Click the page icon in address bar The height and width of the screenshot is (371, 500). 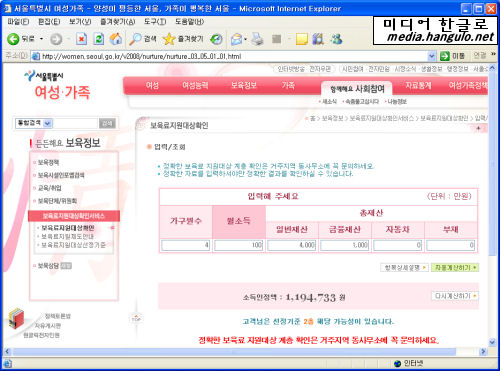click(x=36, y=56)
